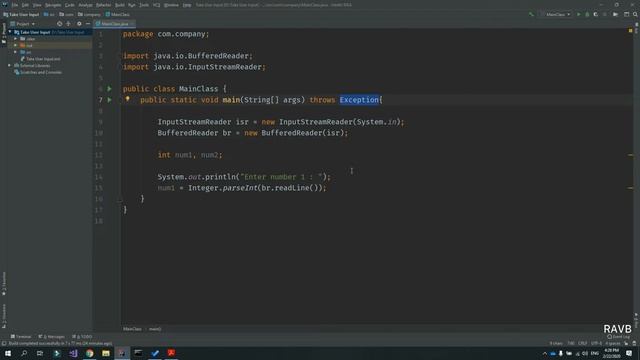This screenshot has height=360, width=640.
Task: Expand the .idea folder
Action: tap(16, 39)
